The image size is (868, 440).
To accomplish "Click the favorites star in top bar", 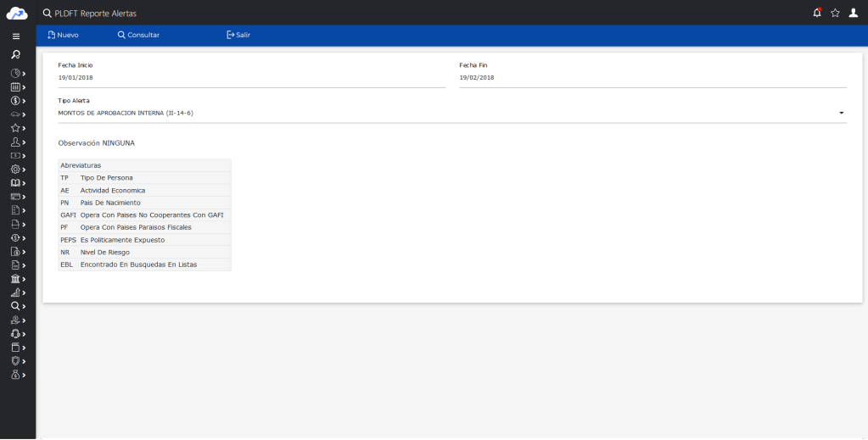I will pyautogui.click(x=835, y=13).
